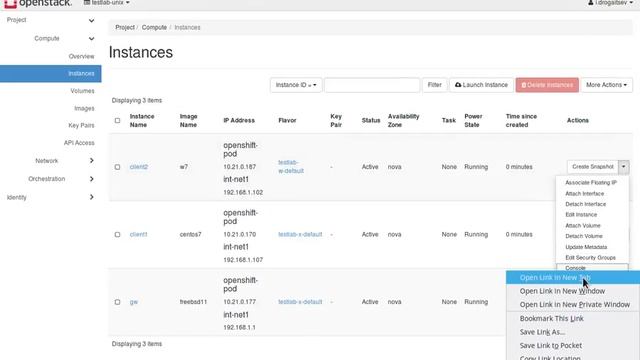The height and width of the screenshot is (360, 640).
Task: Click Project in the breadcrumb
Action: click(125, 27)
